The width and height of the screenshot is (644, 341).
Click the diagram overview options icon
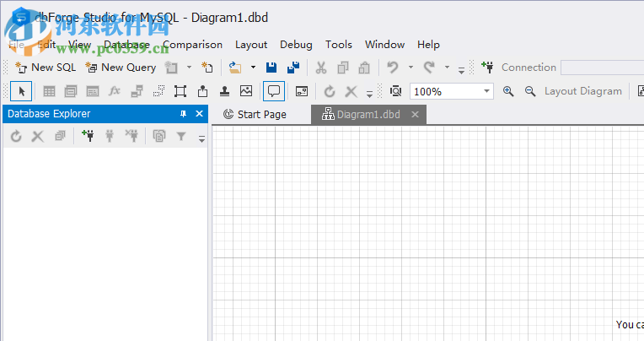pos(302,91)
